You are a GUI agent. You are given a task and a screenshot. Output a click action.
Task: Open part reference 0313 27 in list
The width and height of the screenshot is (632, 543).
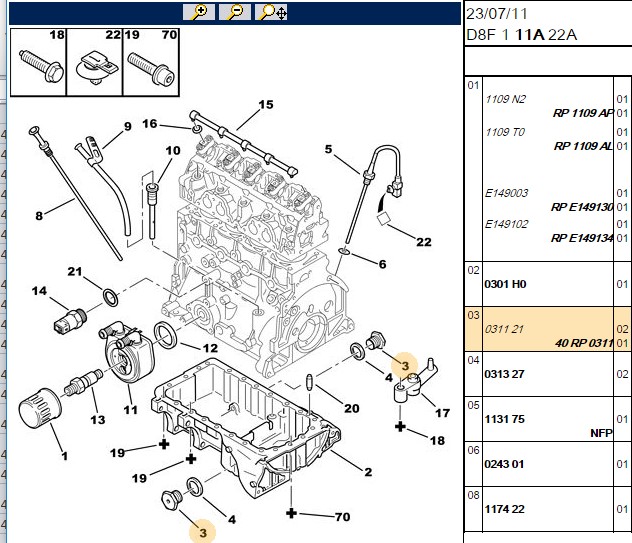[547, 374]
